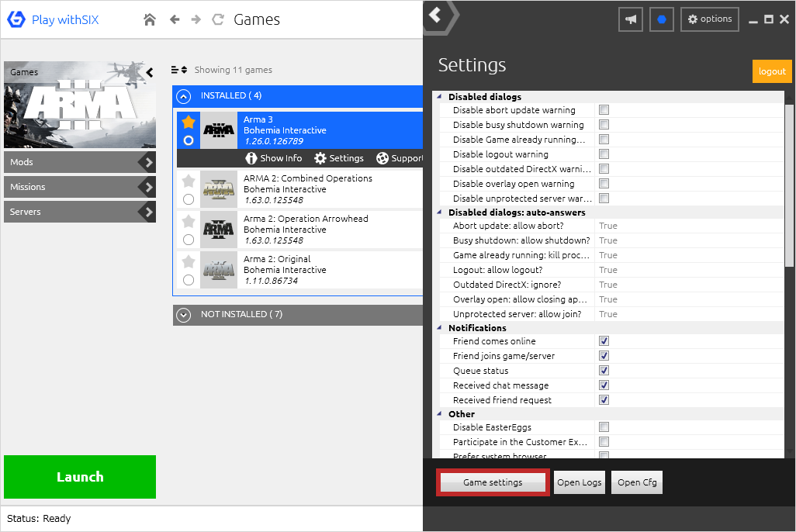This screenshot has width=796, height=532.
Task: Expand the Servers sidebar item
Action: (80, 212)
